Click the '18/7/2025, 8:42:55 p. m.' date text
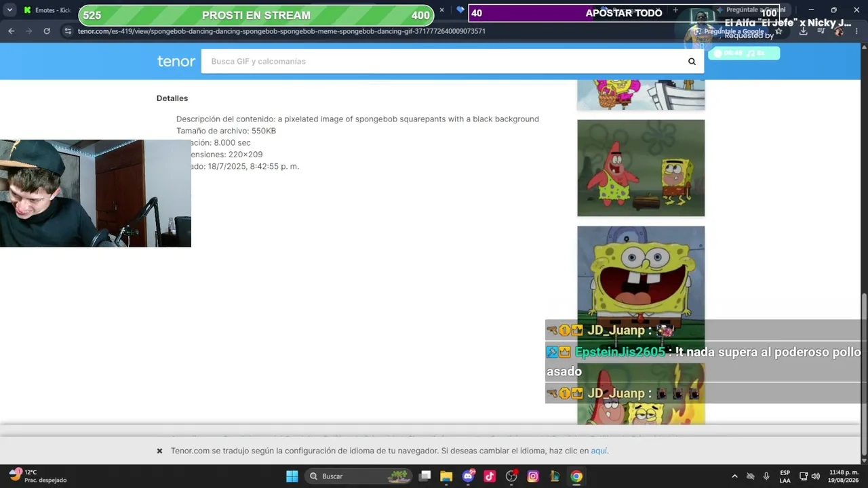The image size is (868, 488). pos(254,167)
